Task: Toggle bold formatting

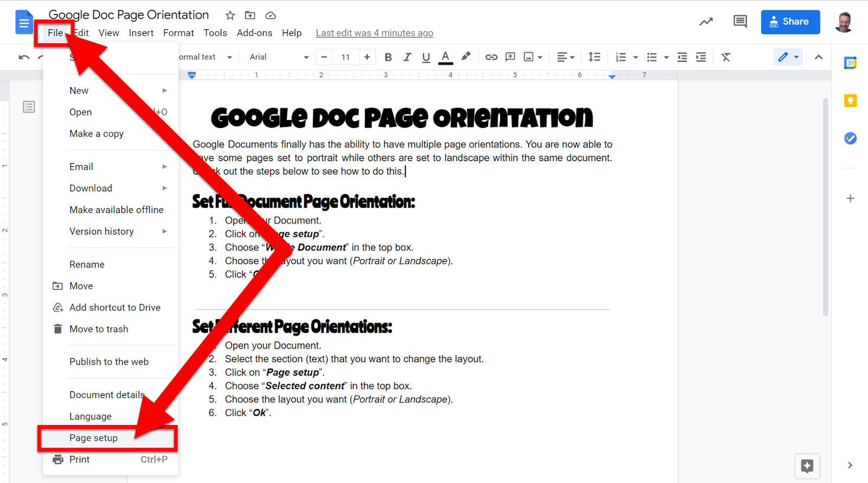Action: coord(388,57)
